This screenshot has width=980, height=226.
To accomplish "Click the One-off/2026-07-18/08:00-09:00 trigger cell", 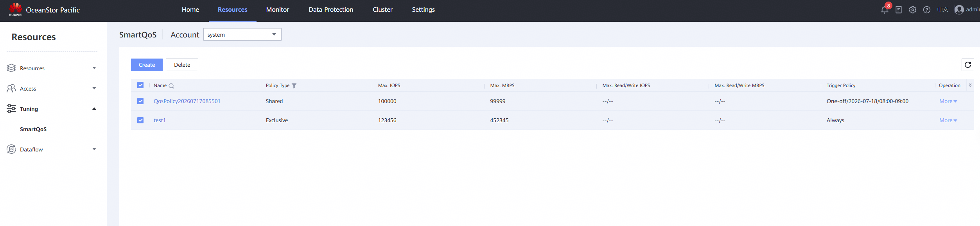I will click(867, 101).
